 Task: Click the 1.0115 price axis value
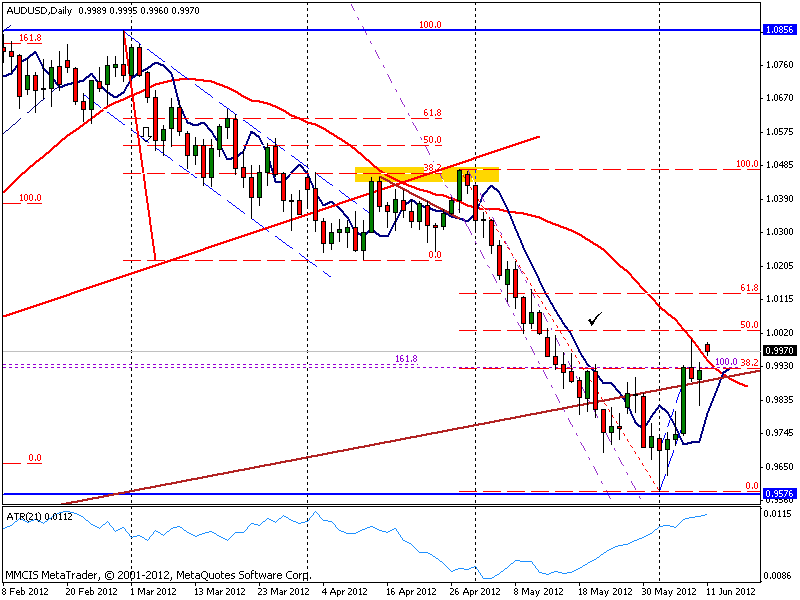780,298
